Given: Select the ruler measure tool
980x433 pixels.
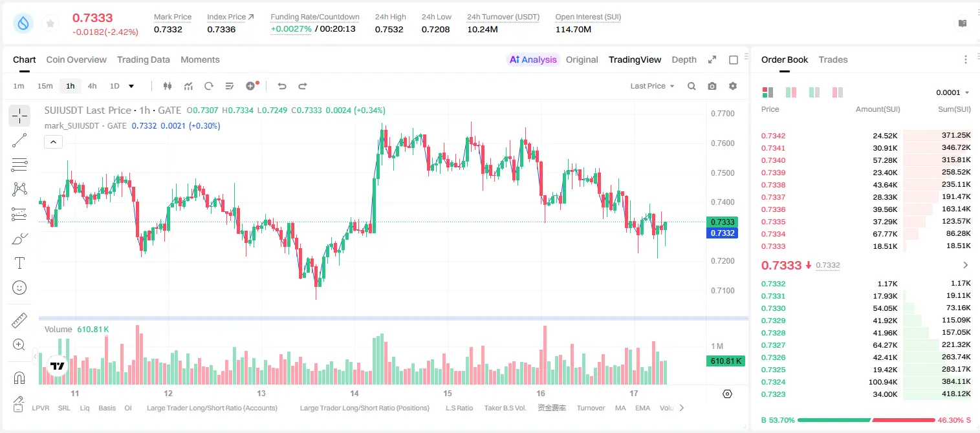Looking at the screenshot, I should [x=19, y=320].
